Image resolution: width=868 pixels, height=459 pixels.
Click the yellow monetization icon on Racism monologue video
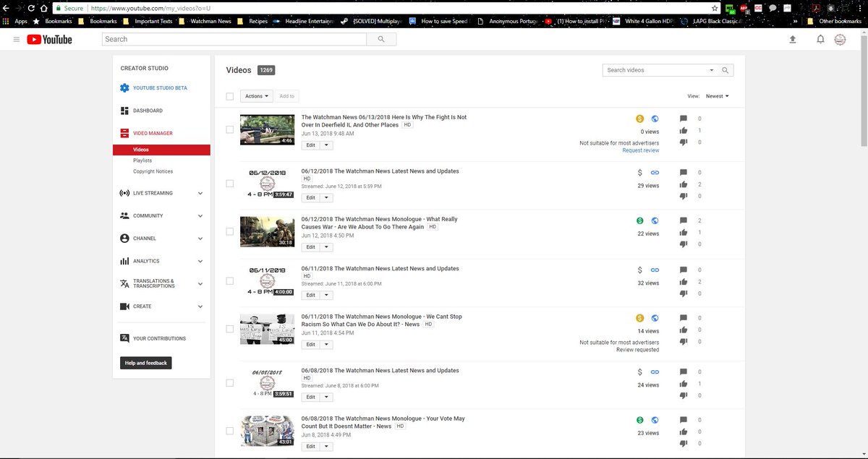pyautogui.click(x=639, y=318)
